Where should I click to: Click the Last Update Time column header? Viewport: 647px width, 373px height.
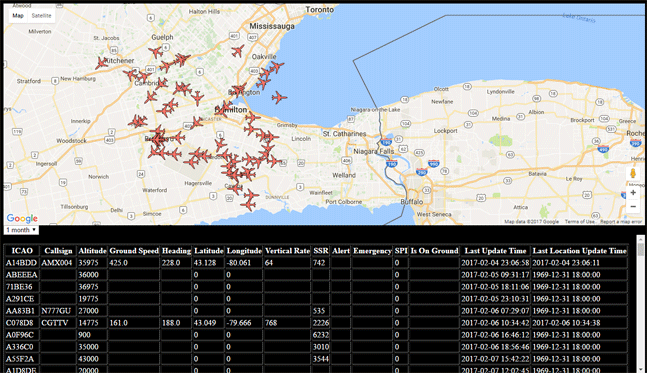pyautogui.click(x=495, y=251)
